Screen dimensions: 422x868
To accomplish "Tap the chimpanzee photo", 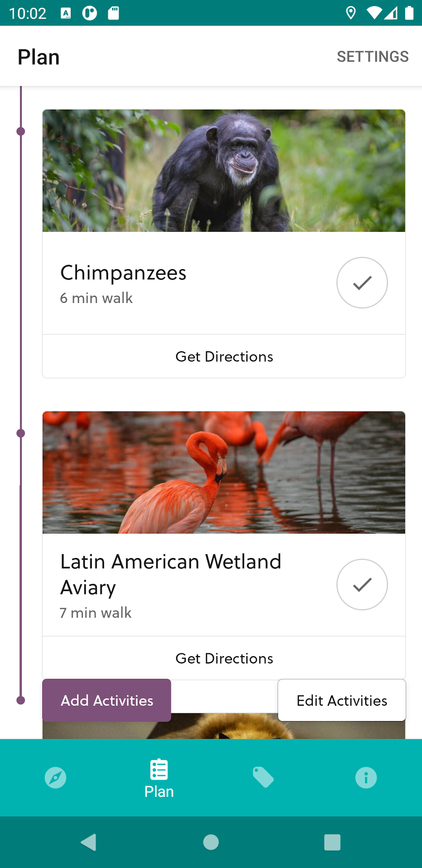I will click(x=224, y=170).
